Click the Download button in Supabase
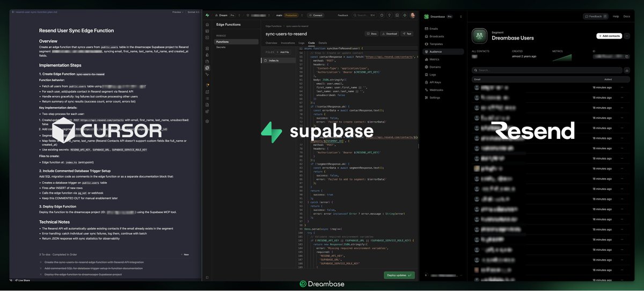 point(389,34)
